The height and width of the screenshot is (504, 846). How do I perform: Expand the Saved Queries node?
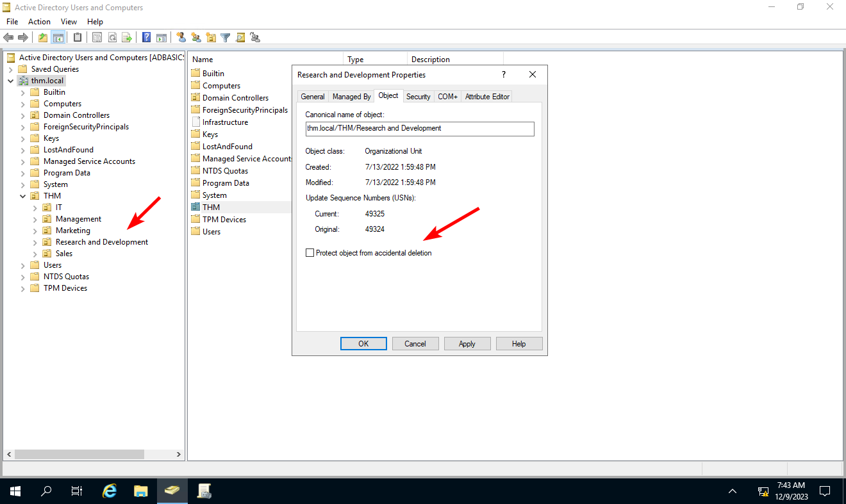pos(11,69)
